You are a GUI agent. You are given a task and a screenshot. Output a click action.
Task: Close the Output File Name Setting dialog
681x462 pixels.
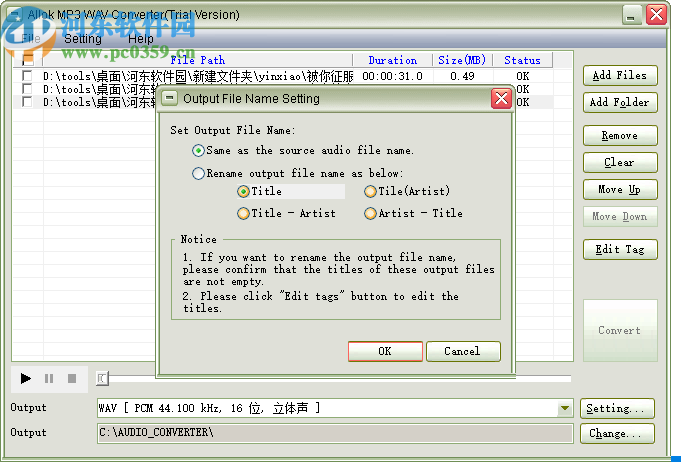(x=501, y=99)
